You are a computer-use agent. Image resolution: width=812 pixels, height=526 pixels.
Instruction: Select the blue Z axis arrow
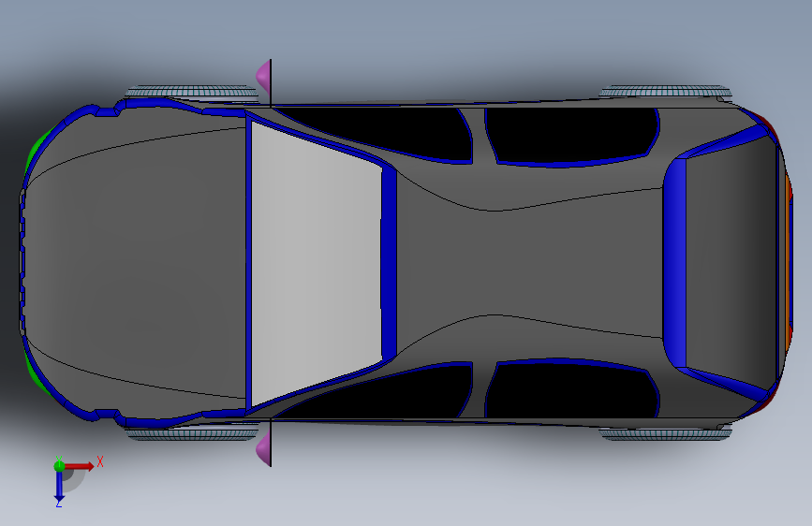point(59,486)
